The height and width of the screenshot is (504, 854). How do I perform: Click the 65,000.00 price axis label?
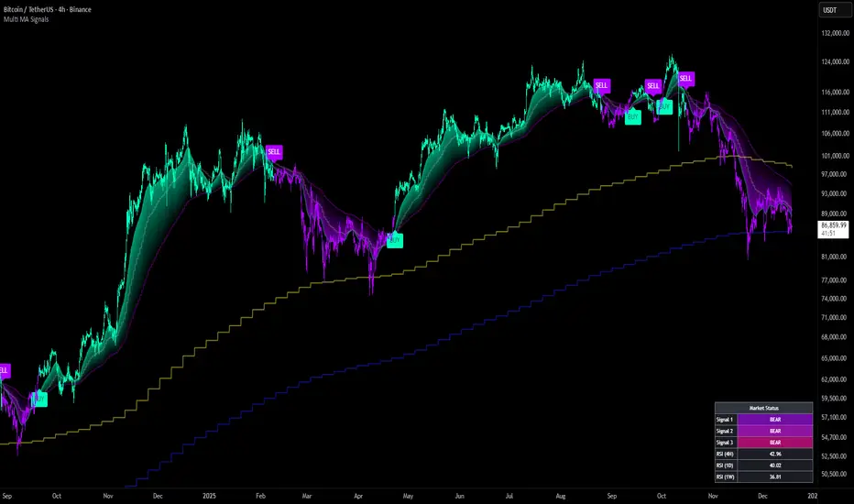point(836,358)
